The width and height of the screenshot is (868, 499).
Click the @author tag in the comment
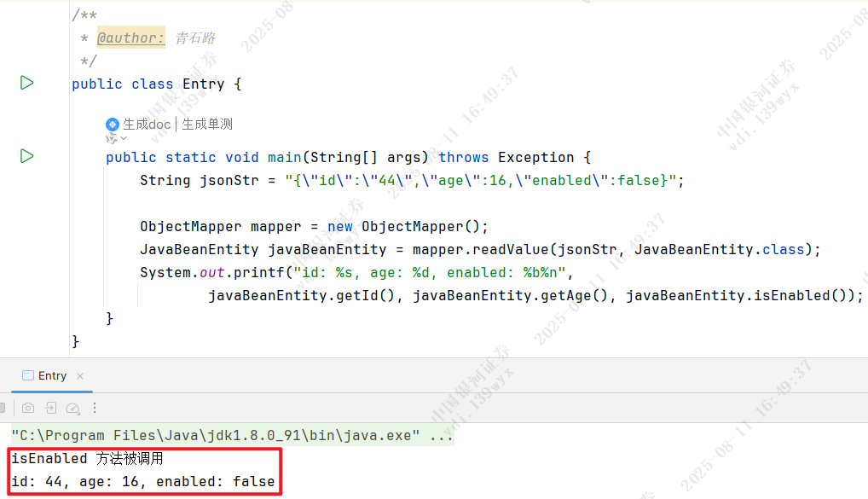[x=130, y=38]
